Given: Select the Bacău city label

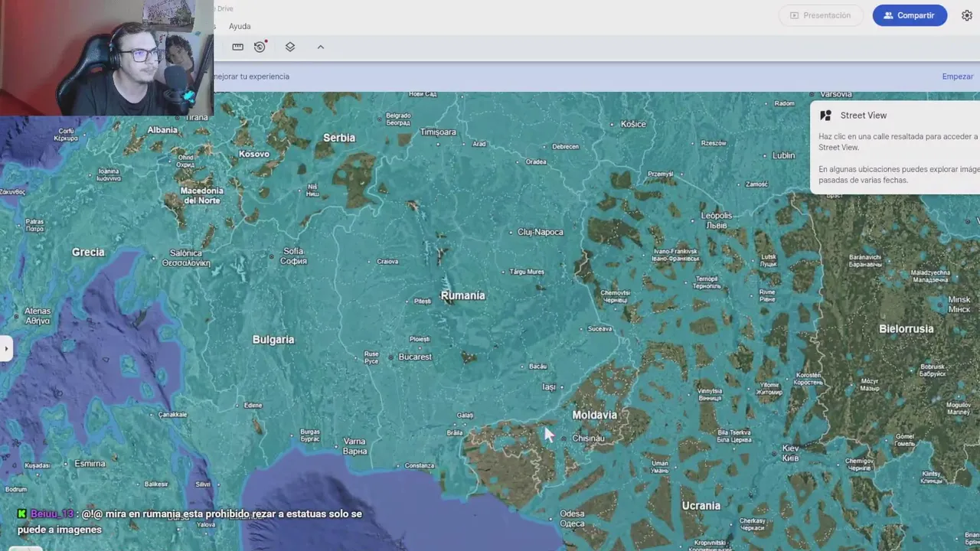Looking at the screenshot, I should point(538,367).
